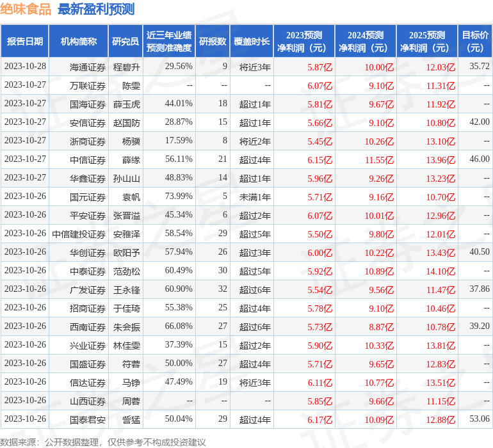The width and height of the screenshot is (493, 448).
Task: Click 2023 forecast 6.17亿
Action: click(319, 420)
